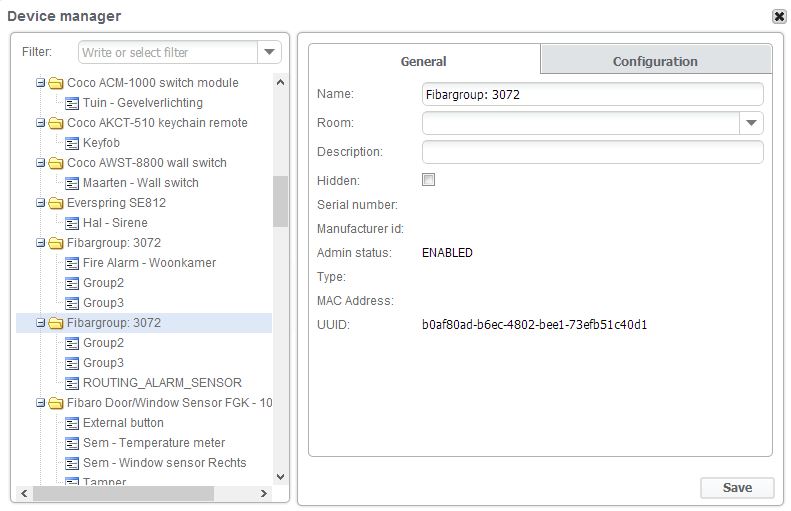Open the filter dropdown arrow

pyautogui.click(x=269, y=52)
